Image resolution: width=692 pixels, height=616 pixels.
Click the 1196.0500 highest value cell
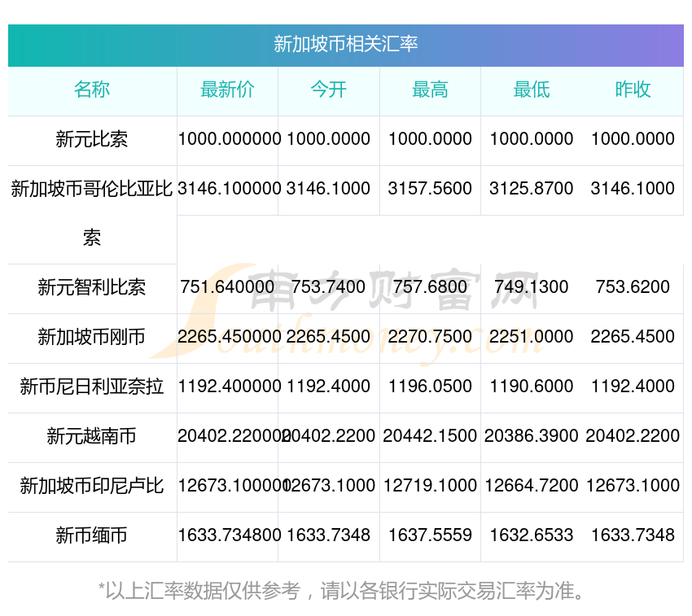(x=430, y=386)
